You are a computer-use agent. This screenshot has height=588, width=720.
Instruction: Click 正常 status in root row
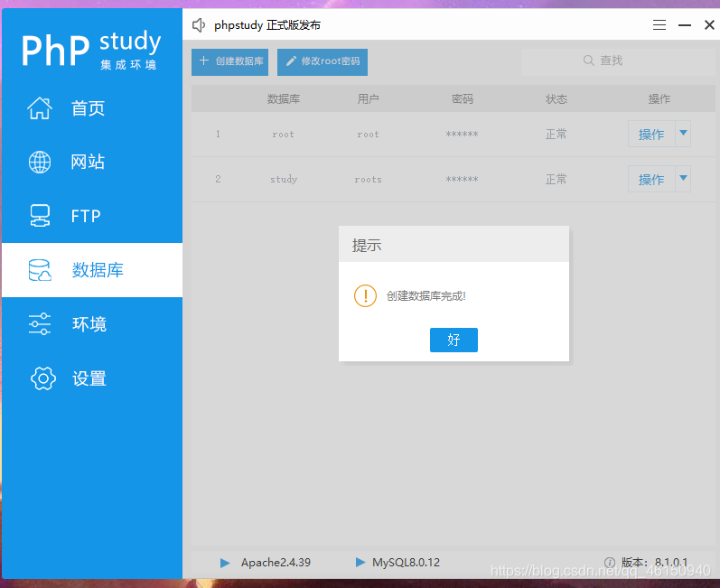point(556,134)
